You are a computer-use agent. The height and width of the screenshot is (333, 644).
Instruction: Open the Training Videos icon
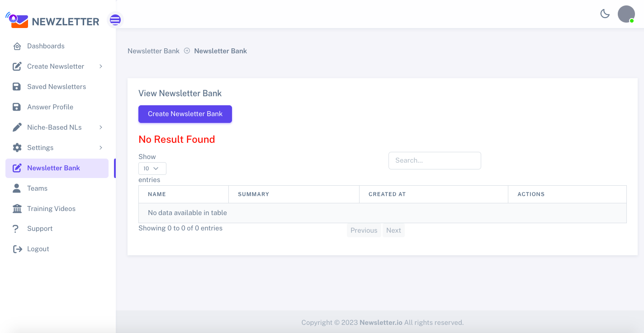17,208
